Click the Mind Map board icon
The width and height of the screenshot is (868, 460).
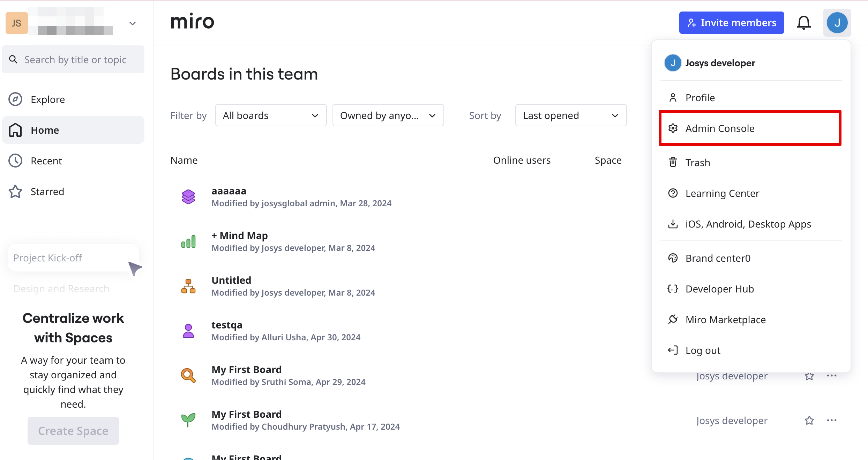[188, 242]
